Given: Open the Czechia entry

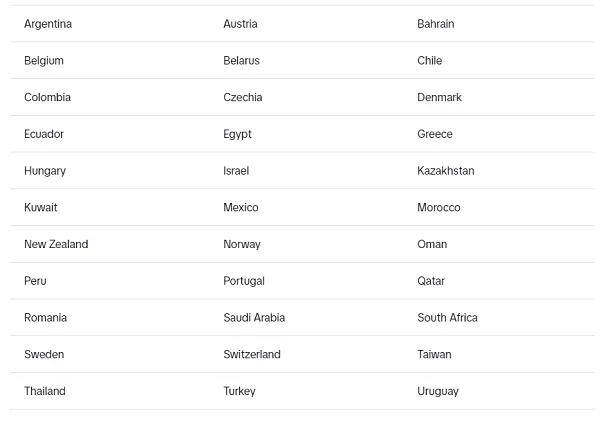Looking at the screenshot, I should [x=243, y=97].
